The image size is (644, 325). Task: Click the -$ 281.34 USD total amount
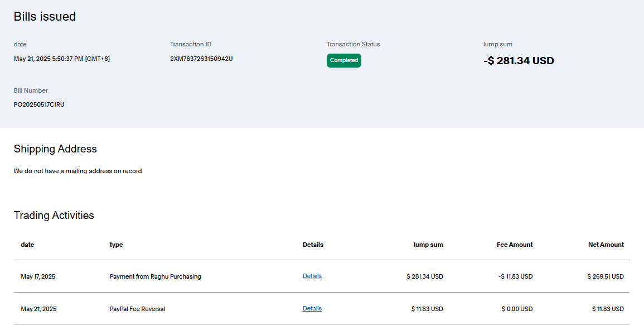(519, 61)
